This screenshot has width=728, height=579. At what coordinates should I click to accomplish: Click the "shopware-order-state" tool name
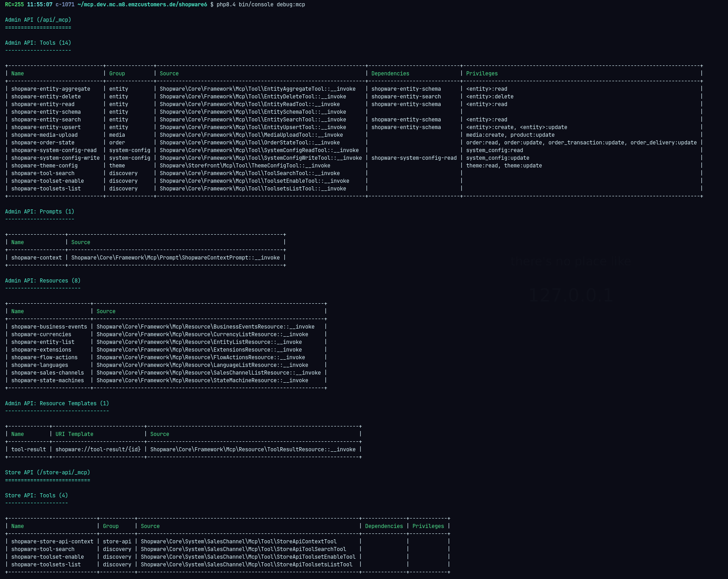click(43, 143)
